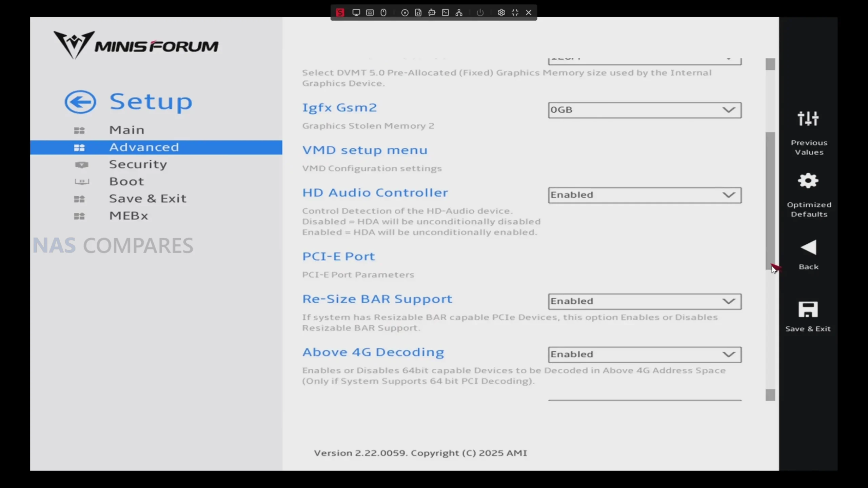
Task: Select the Security menu item
Action: (x=138, y=164)
